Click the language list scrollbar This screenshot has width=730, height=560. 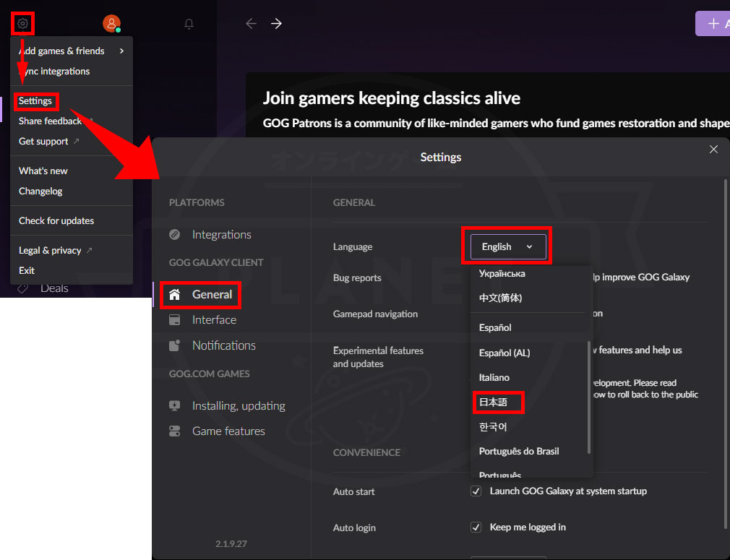[x=589, y=397]
